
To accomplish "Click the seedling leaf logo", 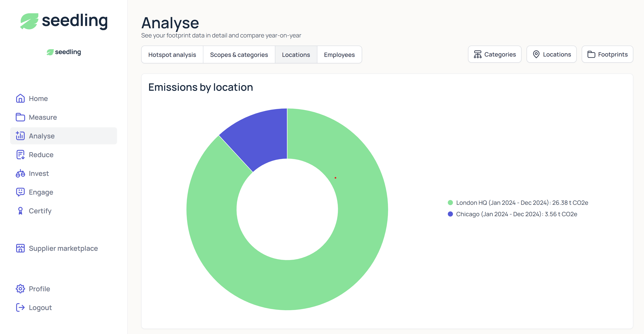I will pyautogui.click(x=29, y=21).
